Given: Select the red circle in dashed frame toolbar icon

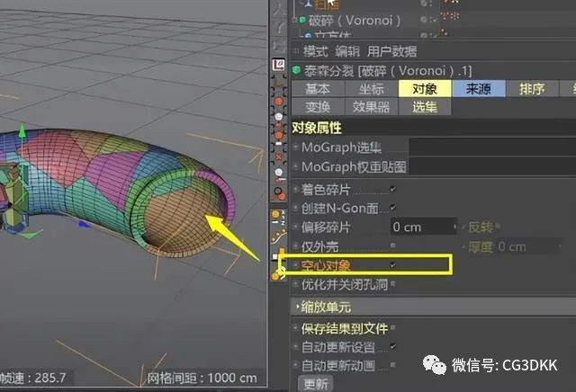Looking at the screenshot, I should [x=279, y=102].
